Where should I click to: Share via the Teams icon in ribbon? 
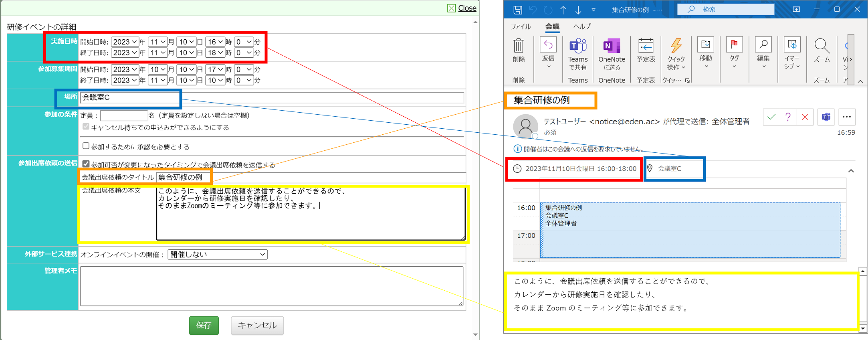pos(578,46)
